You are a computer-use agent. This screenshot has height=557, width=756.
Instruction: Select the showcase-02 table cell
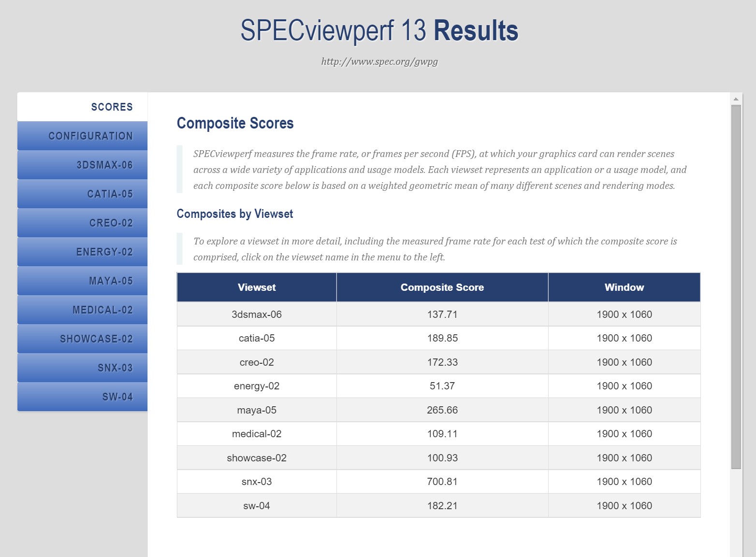click(257, 458)
